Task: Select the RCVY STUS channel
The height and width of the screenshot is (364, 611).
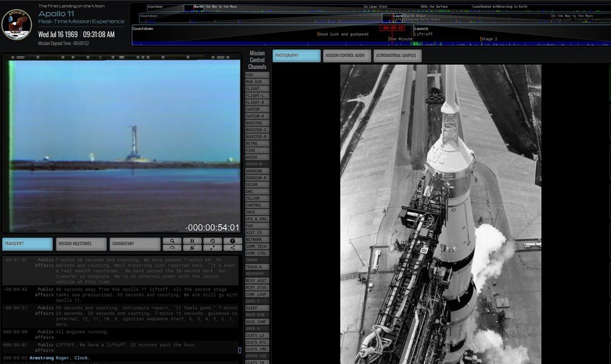Action: coord(257,287)
